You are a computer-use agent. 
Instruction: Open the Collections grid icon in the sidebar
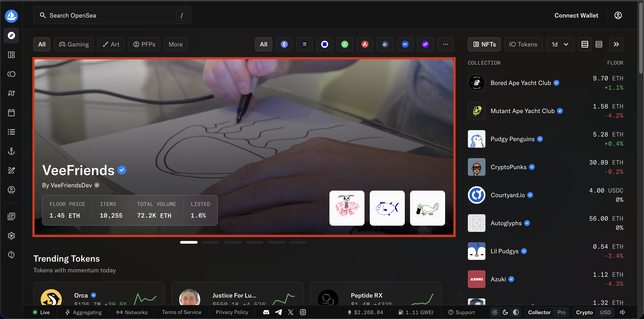tap(11, 55)
